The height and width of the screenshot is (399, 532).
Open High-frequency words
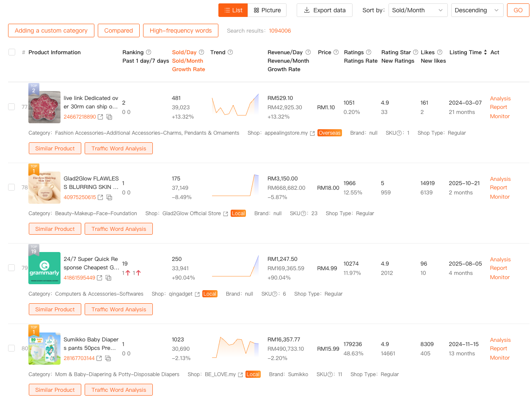181,30
